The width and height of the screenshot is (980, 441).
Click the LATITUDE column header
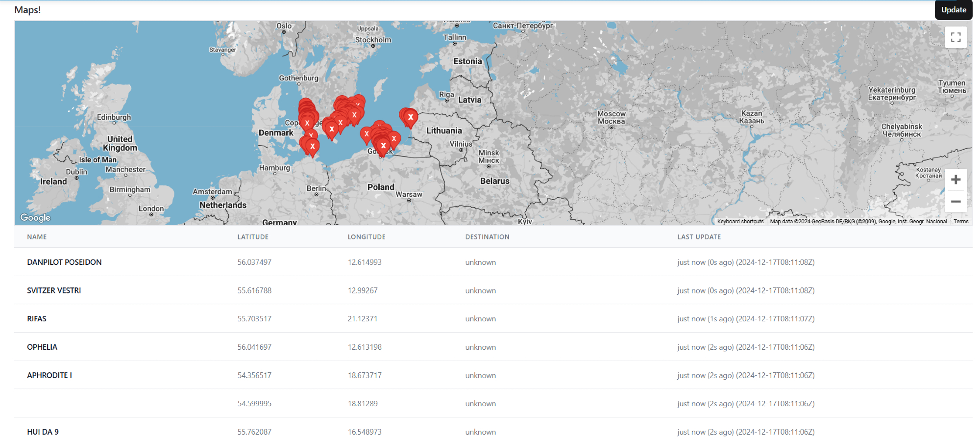point(253,237)
